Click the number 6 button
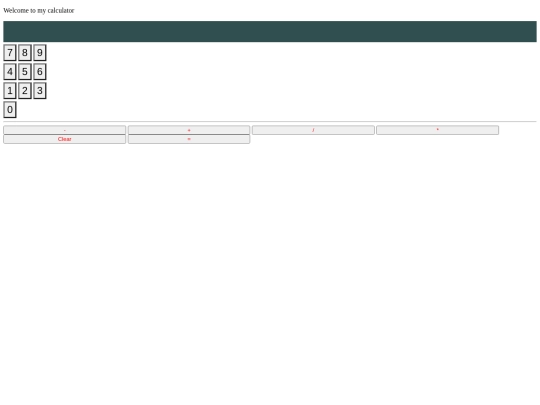Screen dimensions: 540x405 40,72
